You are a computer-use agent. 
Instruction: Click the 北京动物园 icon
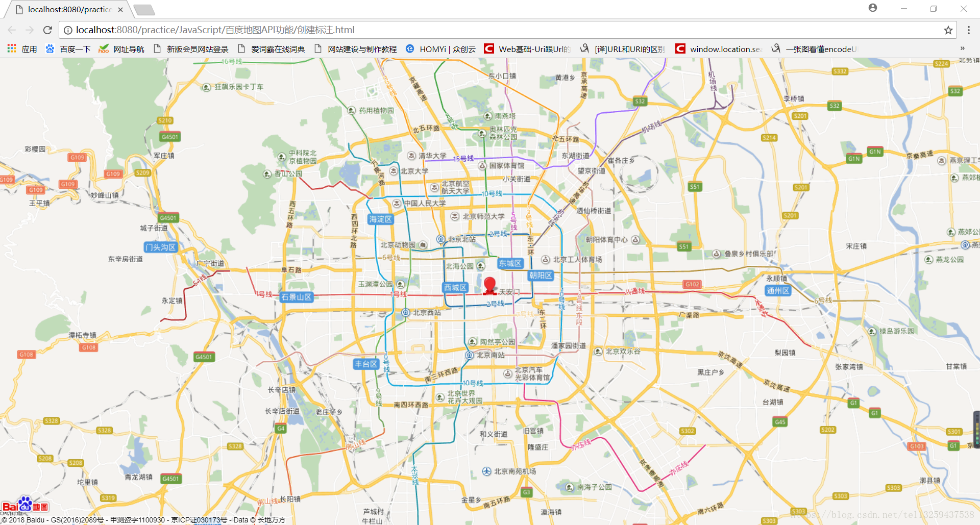click(423, 245)
